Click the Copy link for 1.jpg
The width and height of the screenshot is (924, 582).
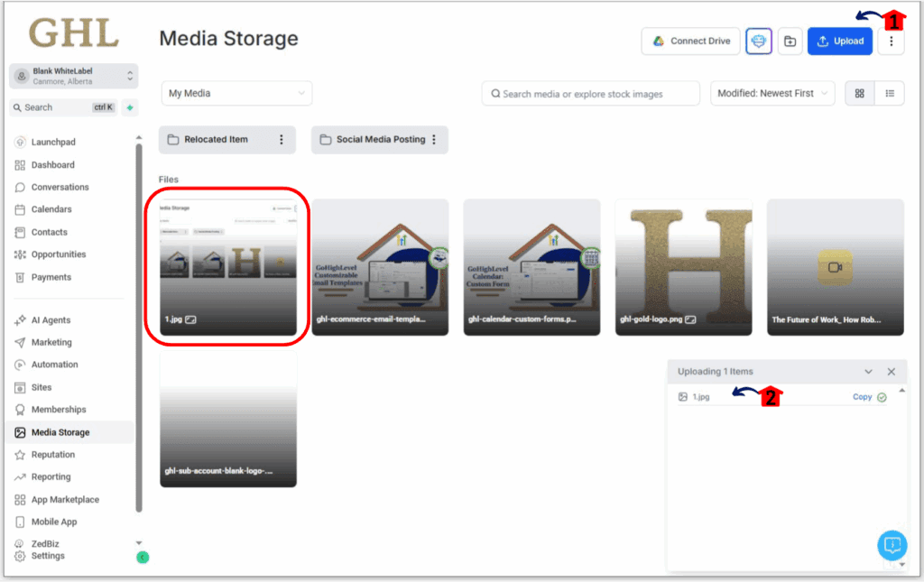pos(862,397)
